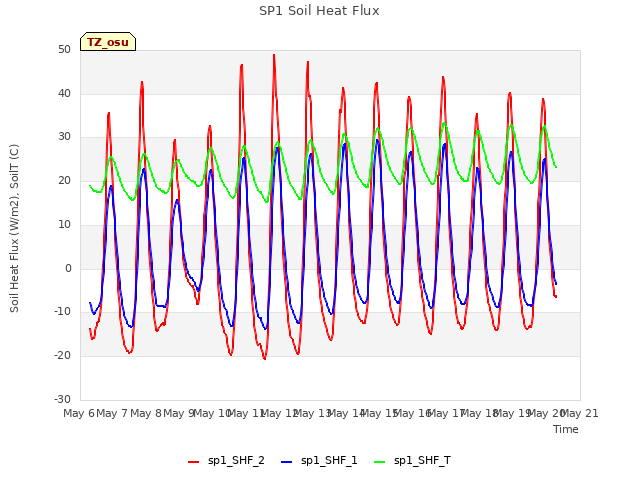Click the 0 y-axis tick label
Image resolution: width=640 pixels, height=480 pixels.
[x=68, y=269]
